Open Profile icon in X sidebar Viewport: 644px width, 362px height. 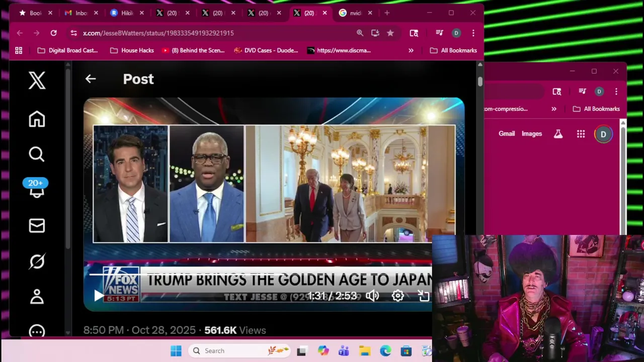click(37, 297)
